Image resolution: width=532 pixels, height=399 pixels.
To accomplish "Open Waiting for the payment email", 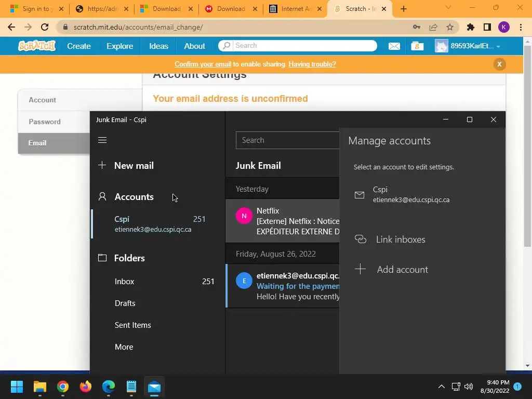I will (x=282, y=286).
